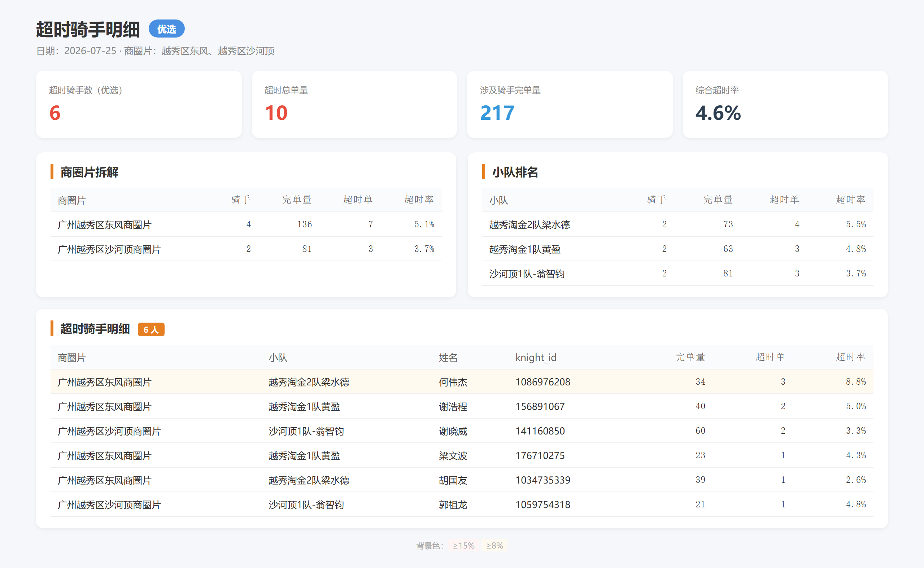This screenshot has width=924, height=568.
Task: Click rider name 郭祖龙
Action: click(453, 505)
